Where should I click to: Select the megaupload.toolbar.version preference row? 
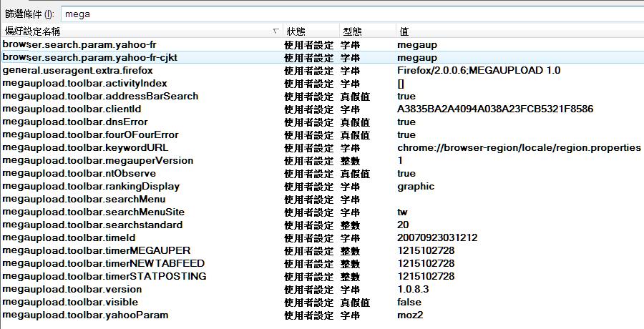click(x=72, y=289)
